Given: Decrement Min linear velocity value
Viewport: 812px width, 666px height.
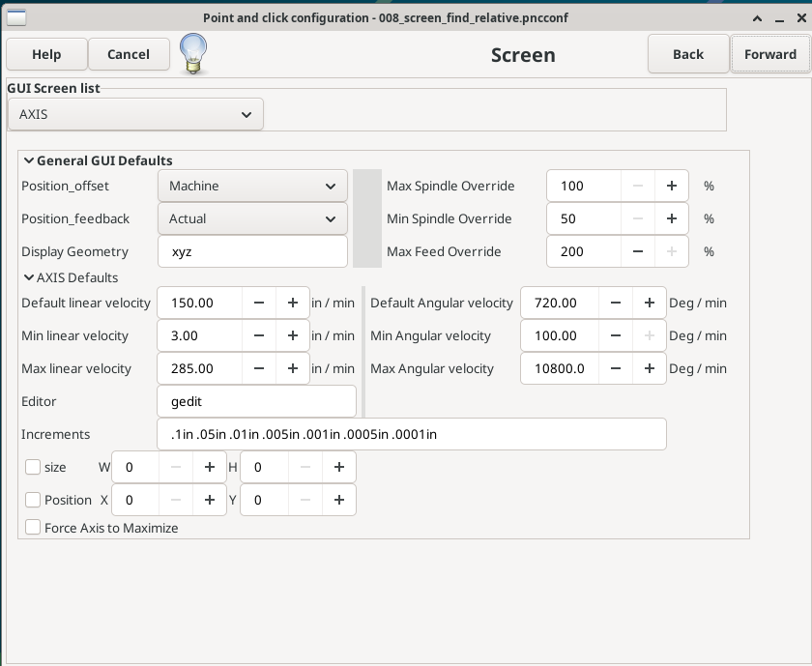Looking at the screenshot, I should click(259, 335).
